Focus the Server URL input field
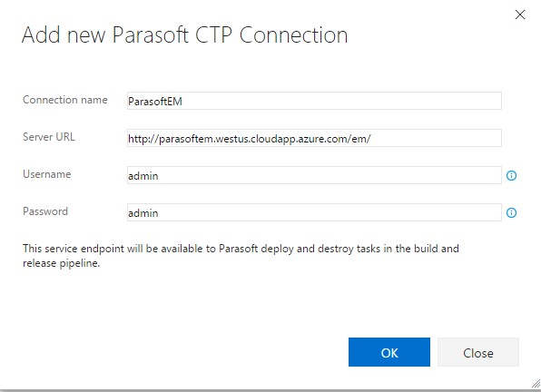541x392 pixels. tap(314, 138)
